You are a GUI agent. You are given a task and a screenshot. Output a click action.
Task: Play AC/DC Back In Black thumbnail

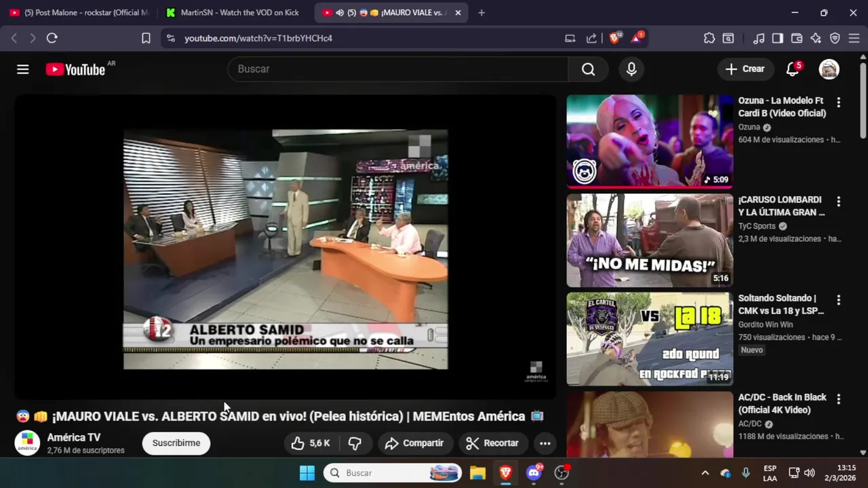[x=650, y=424]
